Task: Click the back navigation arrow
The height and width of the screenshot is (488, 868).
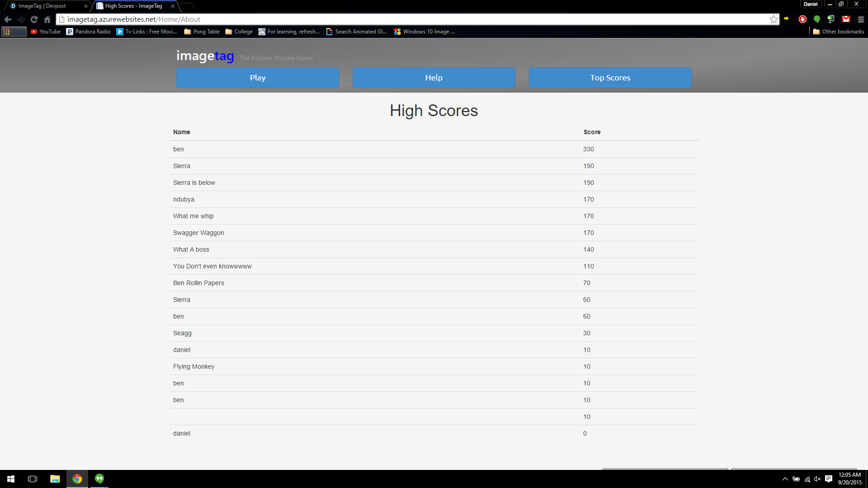Action: tap(8, 19)
